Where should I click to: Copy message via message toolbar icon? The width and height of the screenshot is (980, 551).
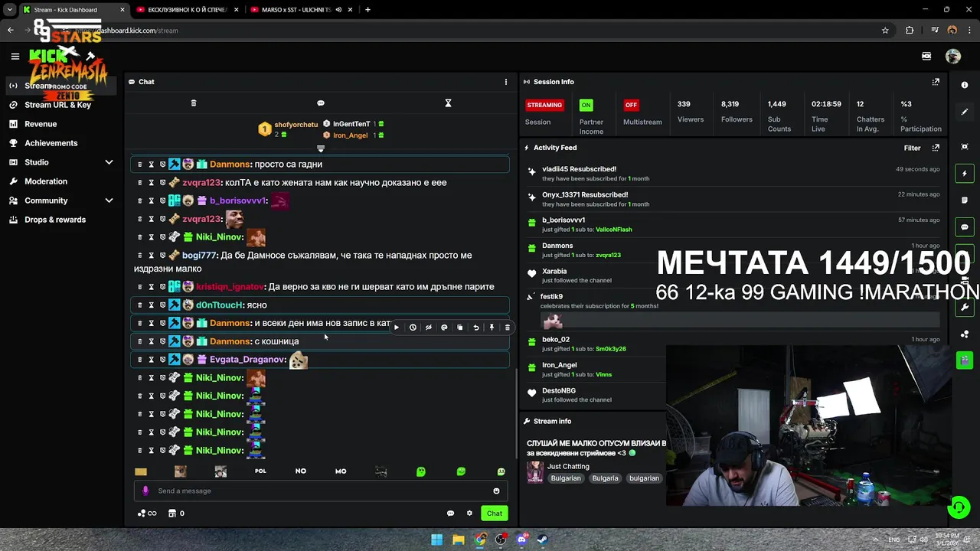(x=460, y=328)
